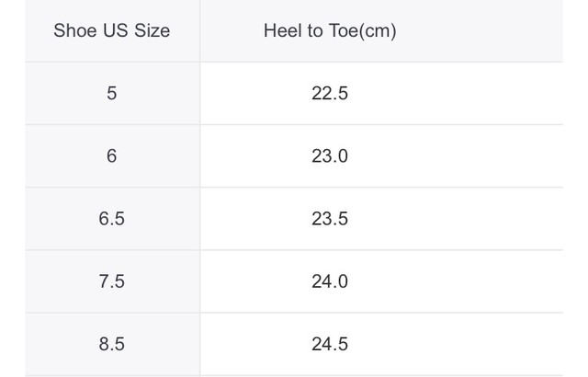Click the 23.0 measurement cell
This screenshot has width=588, height=377.
point(330,155)
